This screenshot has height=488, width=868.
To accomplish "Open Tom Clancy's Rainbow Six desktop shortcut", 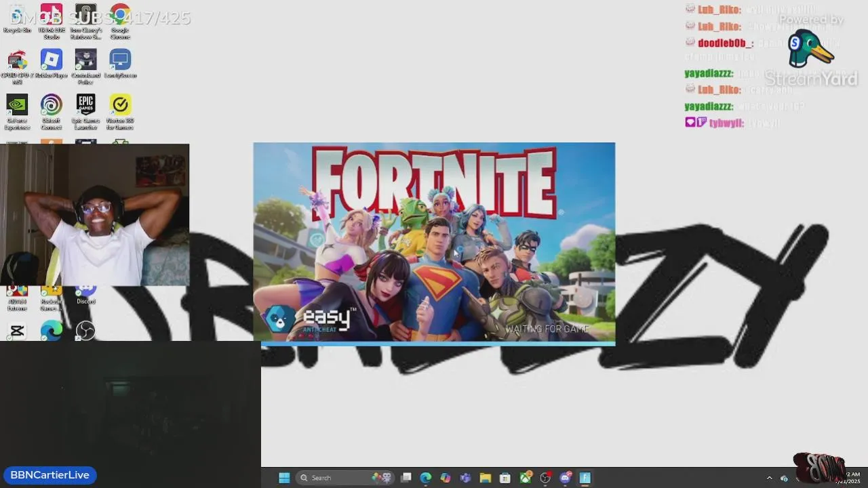I will click(86, 22).
